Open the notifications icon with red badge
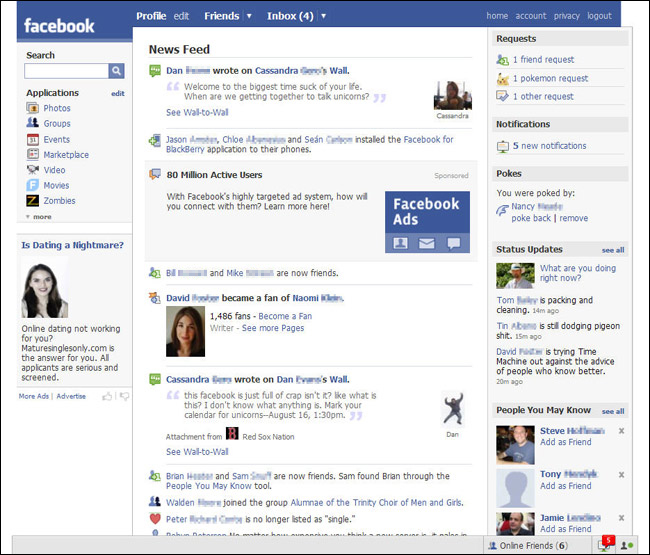The width and height of the screenshot is (650, 555). tap(605, 544)
